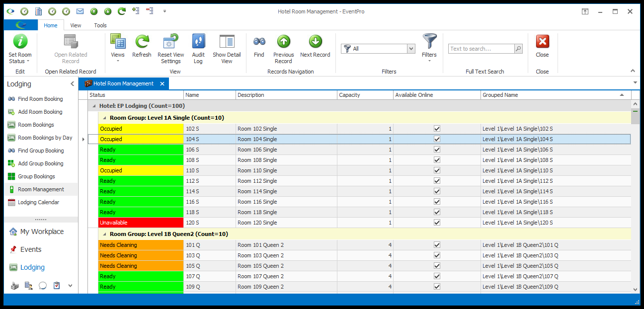Collapse Room Group Level 1A Single
This screenshot has width=644, height=309.
104,118
